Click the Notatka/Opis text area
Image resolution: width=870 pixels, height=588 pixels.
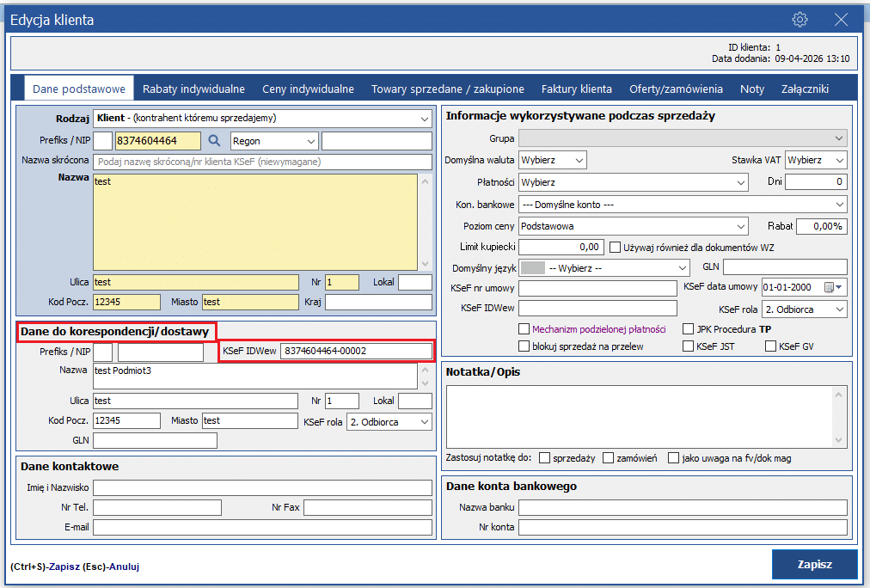[x=639, y=415]
